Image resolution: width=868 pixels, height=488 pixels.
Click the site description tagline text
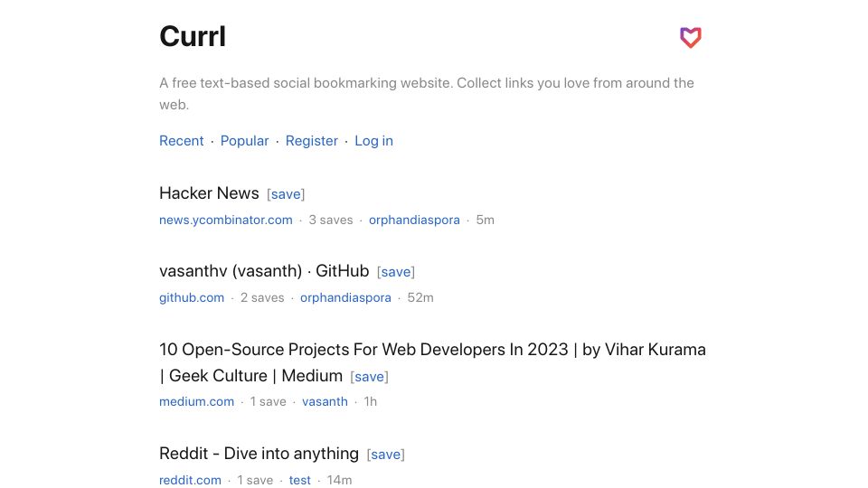pos(426,93)
